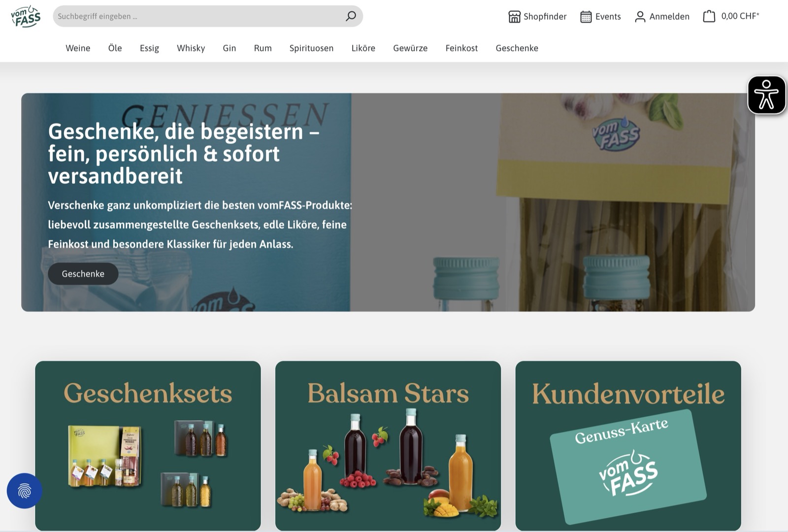Open the Feinkost menu category
The image size is (788, 532).
point(461,48)
